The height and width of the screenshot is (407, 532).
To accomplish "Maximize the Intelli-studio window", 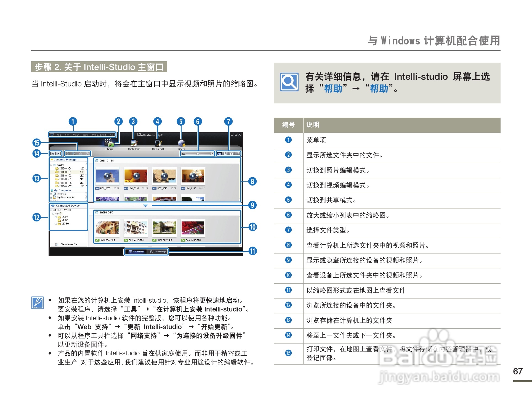I will [236, 135].
